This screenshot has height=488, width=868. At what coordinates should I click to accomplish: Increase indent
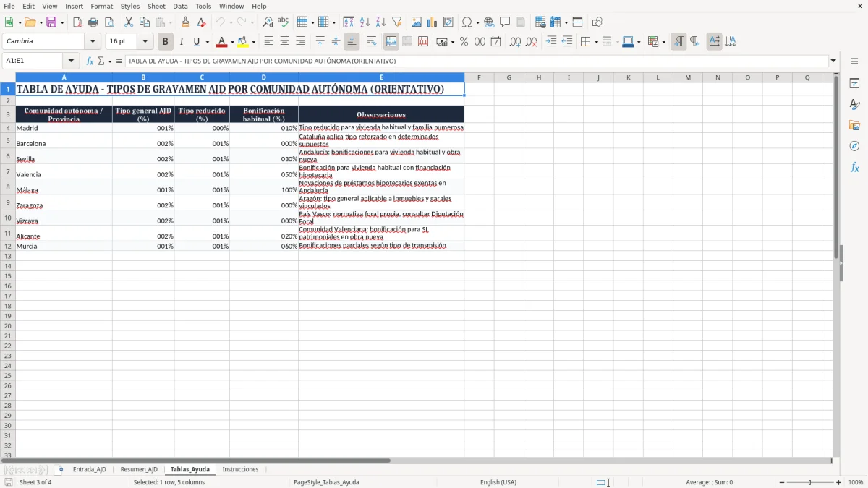pyautogui.click(x=552, y=42)
